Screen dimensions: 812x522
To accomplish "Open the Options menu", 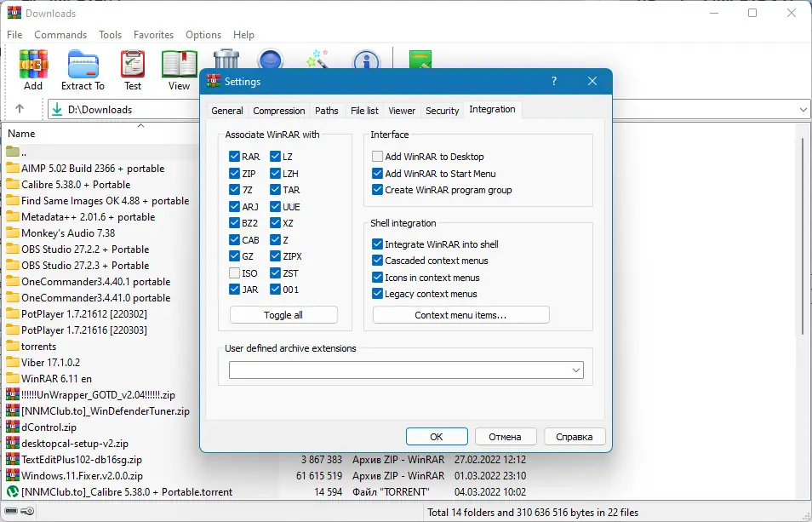I will click(203, 35).
